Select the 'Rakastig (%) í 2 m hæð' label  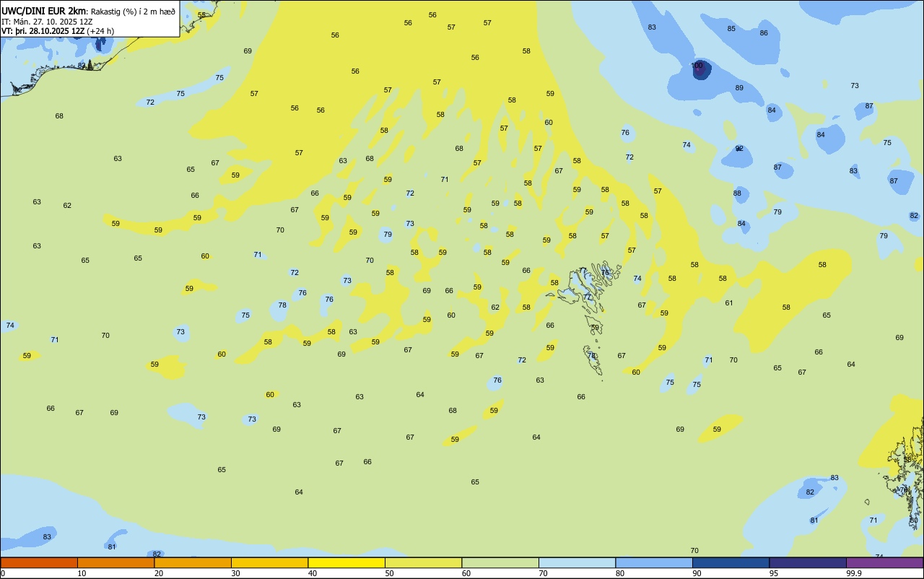pyautogui.click(x=133, y=12)
